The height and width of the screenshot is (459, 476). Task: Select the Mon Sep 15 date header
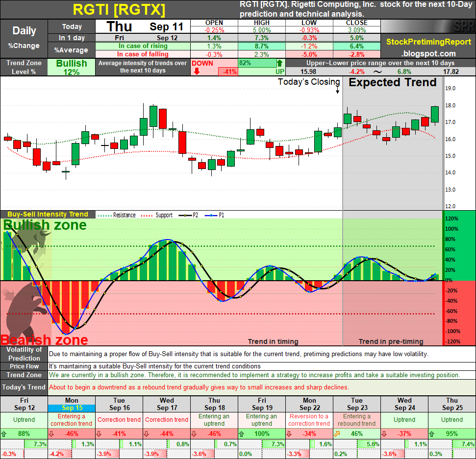click(72, 405)
